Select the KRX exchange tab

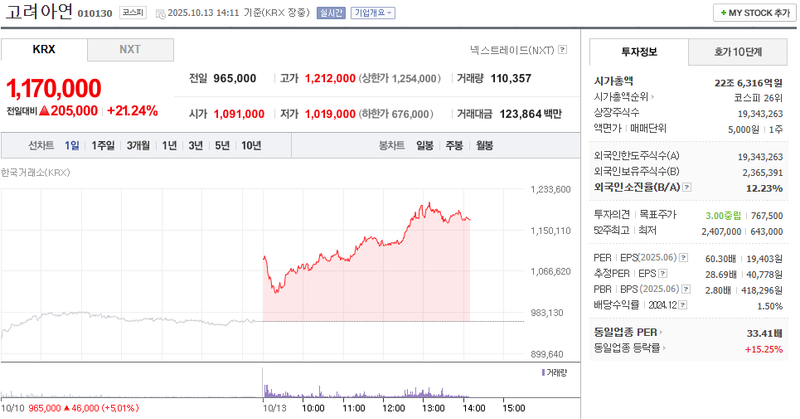coord(44,49)
